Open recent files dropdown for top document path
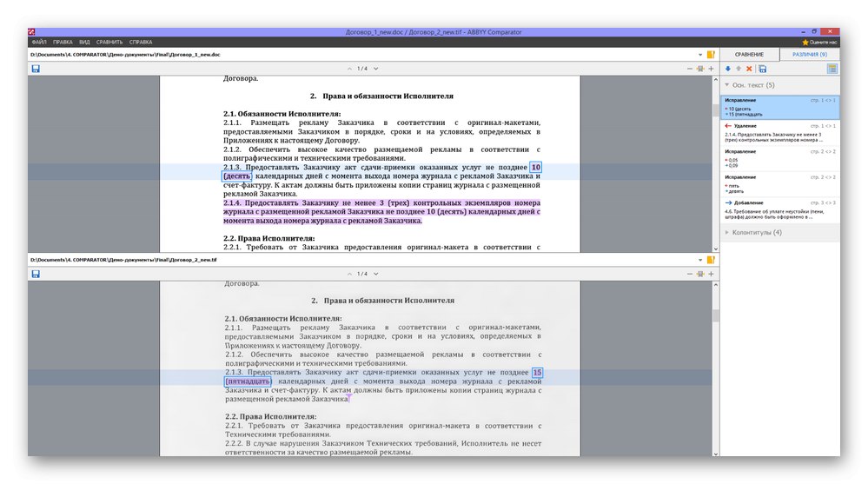The image size is (868, 484). [x=700, y=55]
